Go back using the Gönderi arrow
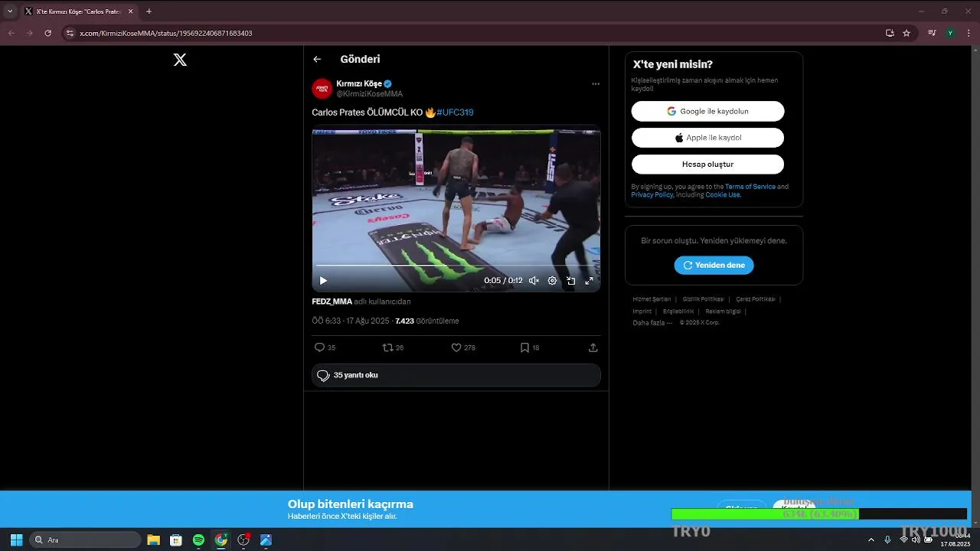The width and height of the screenshot is (980, 551). click(x=317, y=59)
